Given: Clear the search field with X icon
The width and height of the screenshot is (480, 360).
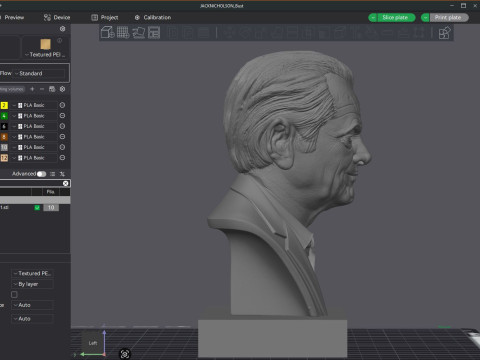Looking at the screenshot, I should coord(66,183).
